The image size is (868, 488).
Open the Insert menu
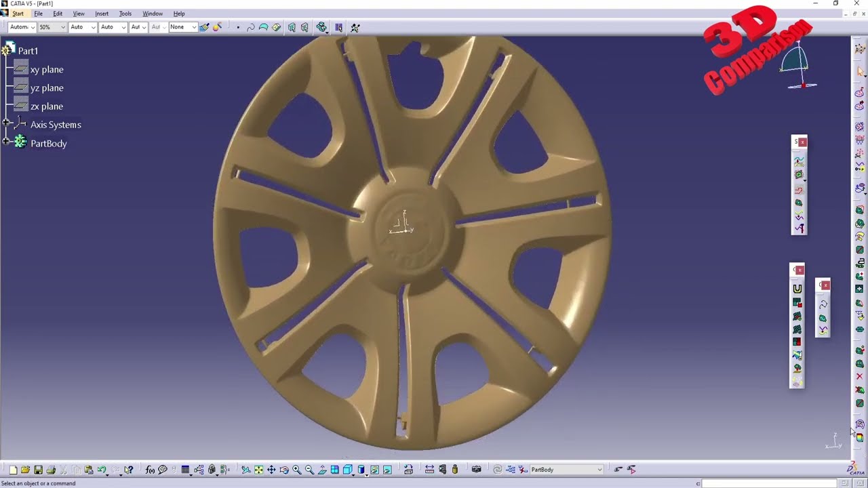(102, 14)
